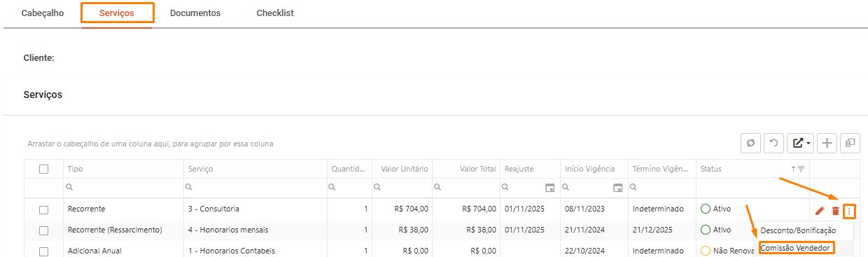
Task: Switch to the Checklist tab
Action: pos(275,13)
